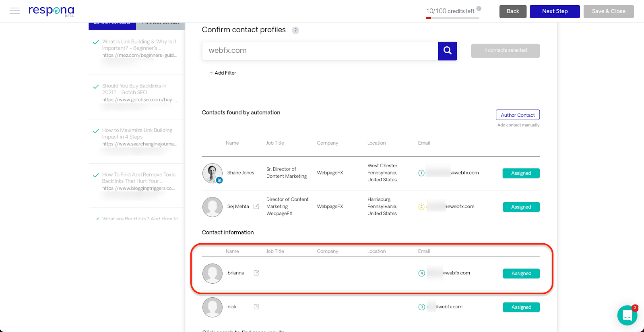Click priority number 3 circle for nick
644x332 pixels.
coord(421,307)
